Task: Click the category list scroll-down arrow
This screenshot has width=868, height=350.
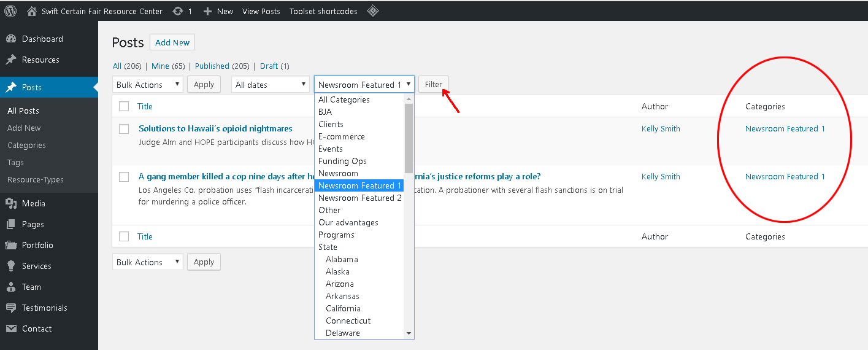Action: [409, 333]
